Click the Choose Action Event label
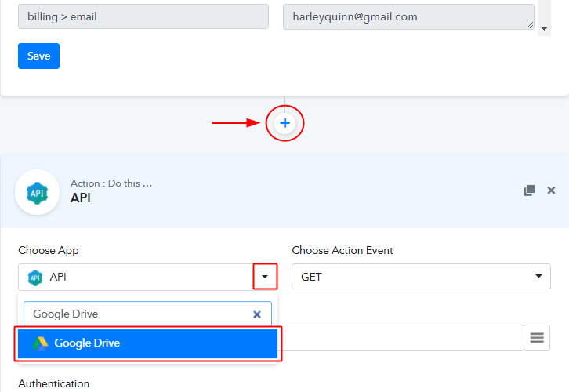Screen dimensions: 569x392 pos(342,250)
